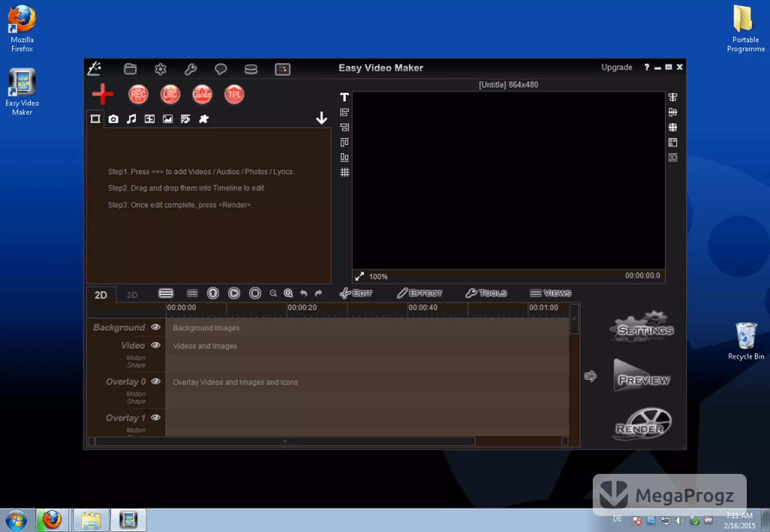This screenshot has width=770, height=532.
Task: Click the bottom layout icon right of preview
Action: (x=673, y=157)
